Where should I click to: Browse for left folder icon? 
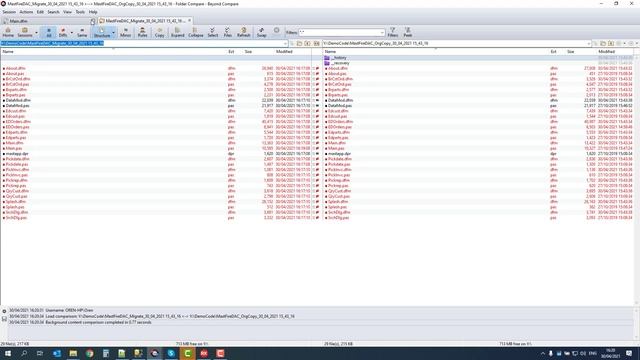tap(299, 43)
